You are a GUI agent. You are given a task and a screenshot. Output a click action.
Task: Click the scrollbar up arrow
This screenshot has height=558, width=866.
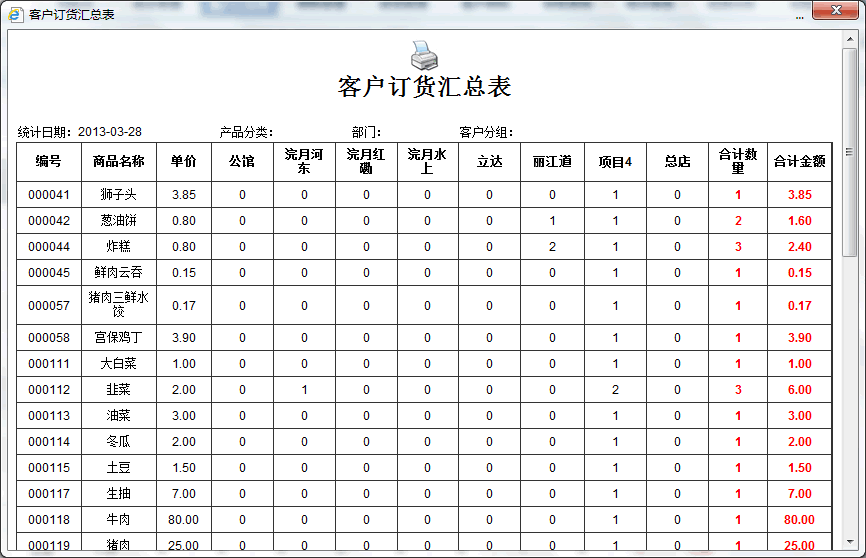[850, 39]
